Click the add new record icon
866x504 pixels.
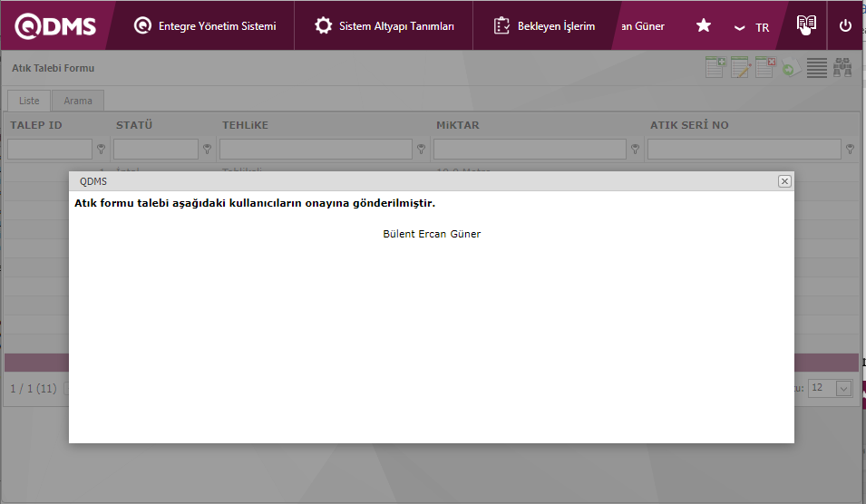pyautogui.click(x=715, y=68)
